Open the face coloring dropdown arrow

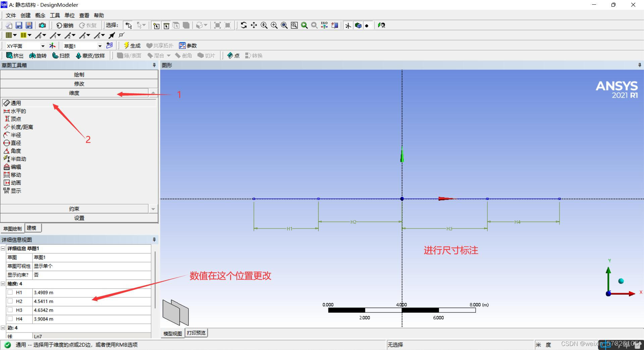[15, 35]
